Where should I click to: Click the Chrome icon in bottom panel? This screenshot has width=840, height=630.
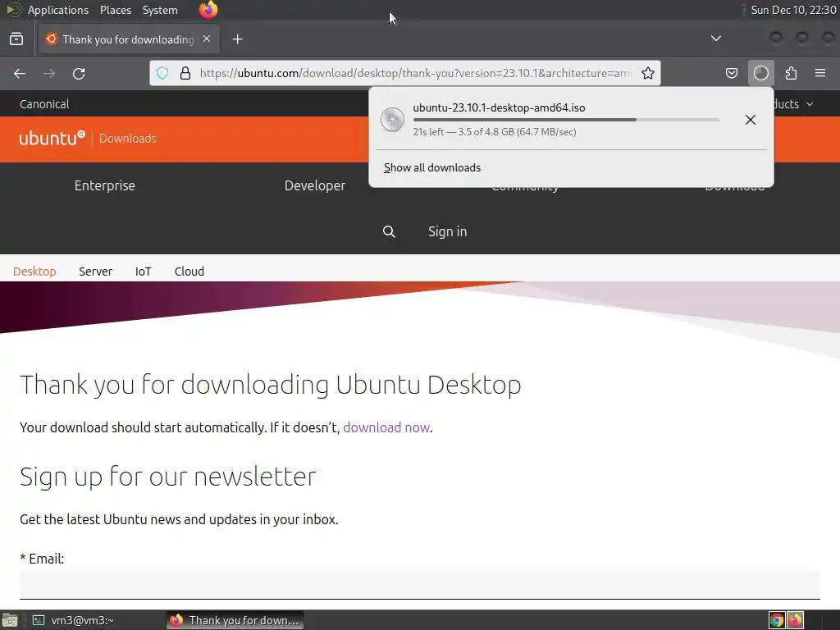[777, 620]
